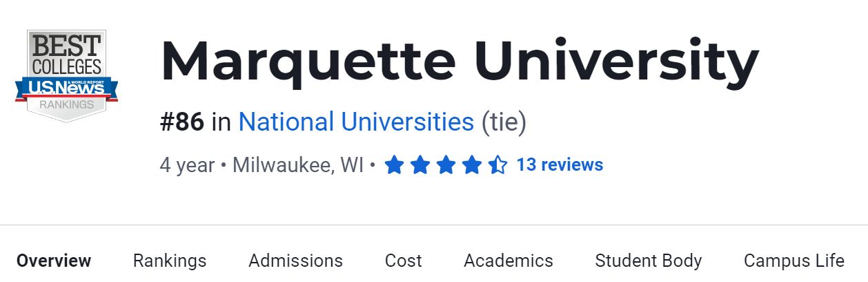
Task: Click the Best Colleges U.S. News badge
Action: point(66,76)
